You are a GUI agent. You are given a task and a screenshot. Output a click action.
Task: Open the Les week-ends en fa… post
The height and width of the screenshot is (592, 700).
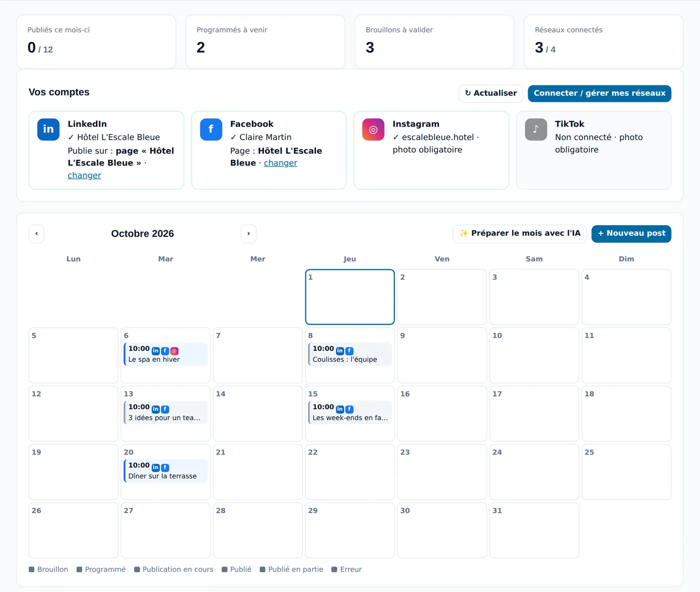pos(350,412)
